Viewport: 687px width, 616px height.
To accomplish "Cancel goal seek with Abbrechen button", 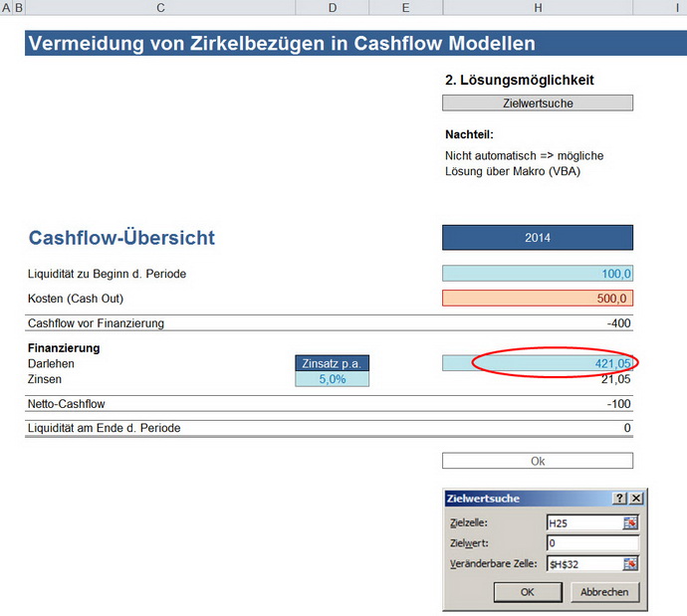I will click(604, 592).
